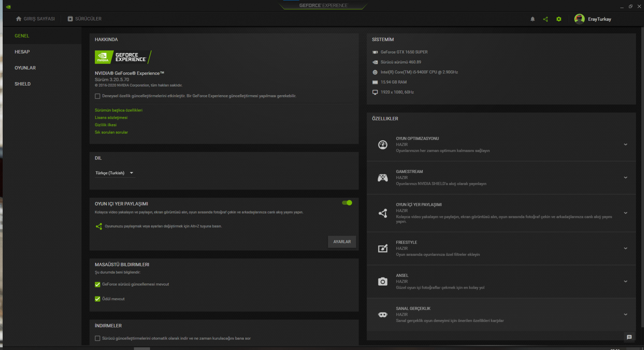
Task: Expand GameStream feature details
Action: [626, 178]
